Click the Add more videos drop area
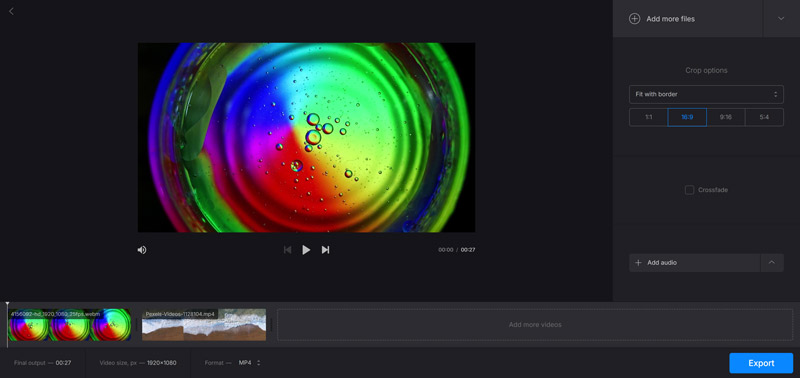Image resolution: width=800 pixels, height=378 pixels. click(535, 324)
